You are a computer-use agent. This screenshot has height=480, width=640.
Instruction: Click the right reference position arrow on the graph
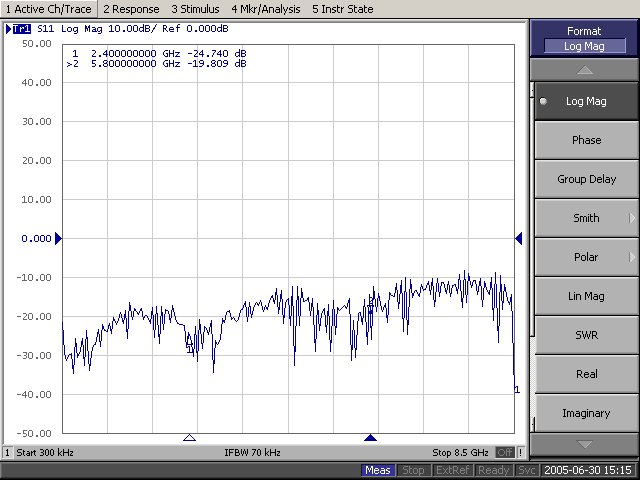[x=519, y=238]
